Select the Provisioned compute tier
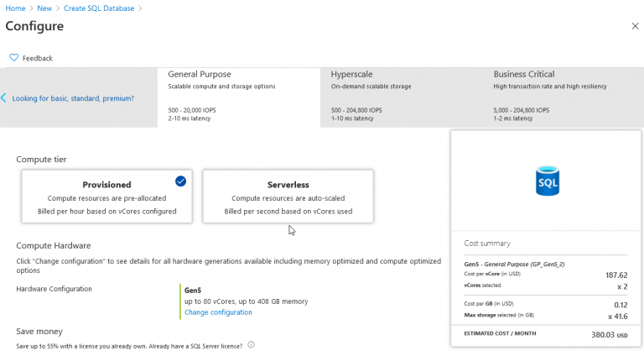This screenshot has height=351, width=644. [x=106, y=196]
